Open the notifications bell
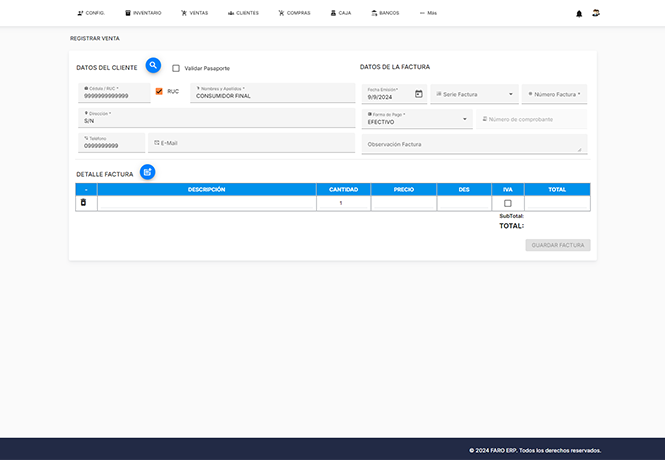Viewport: 665px width, 460px height. pyautogui.click(x=579, y=13)
